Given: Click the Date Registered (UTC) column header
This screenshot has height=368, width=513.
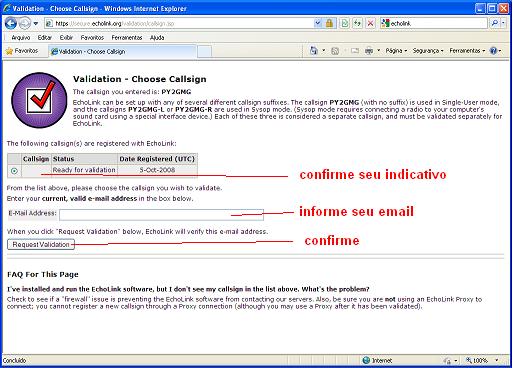Looking at the screenshot, I should coord(157,159).
